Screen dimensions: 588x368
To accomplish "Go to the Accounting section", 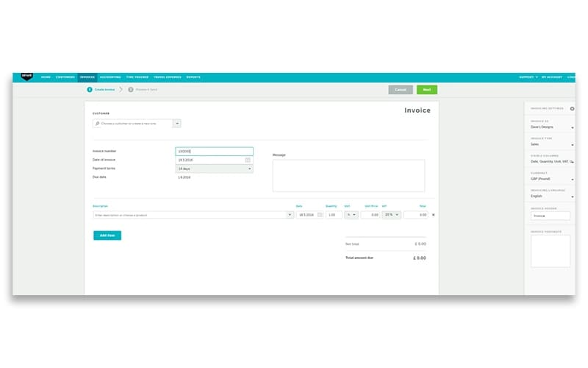I will tap(110, 77).
